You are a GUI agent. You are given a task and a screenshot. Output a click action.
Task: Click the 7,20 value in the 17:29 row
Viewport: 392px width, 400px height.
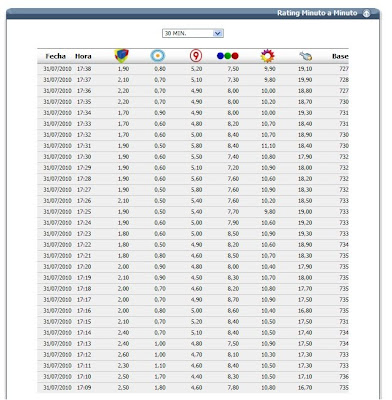[x=233, y=168]
